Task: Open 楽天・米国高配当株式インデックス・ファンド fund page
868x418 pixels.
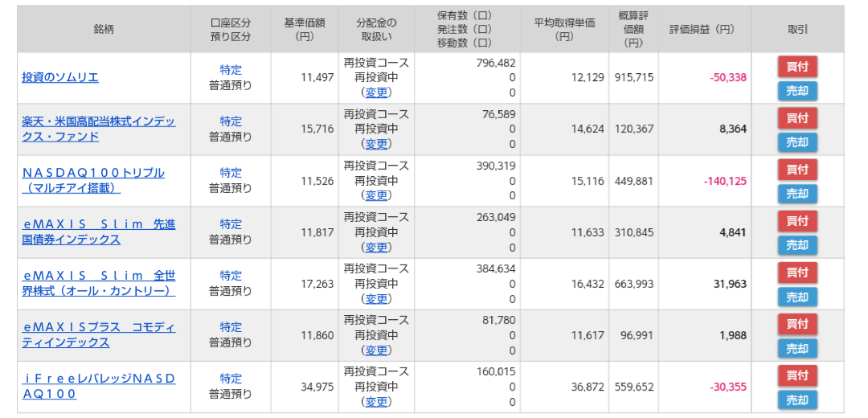Action: coord(99,129)
